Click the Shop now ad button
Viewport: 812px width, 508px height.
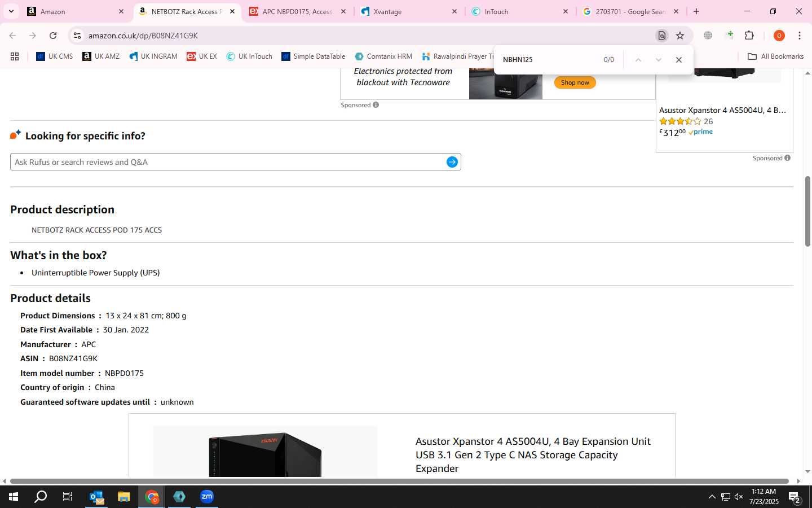coord(575,82)
